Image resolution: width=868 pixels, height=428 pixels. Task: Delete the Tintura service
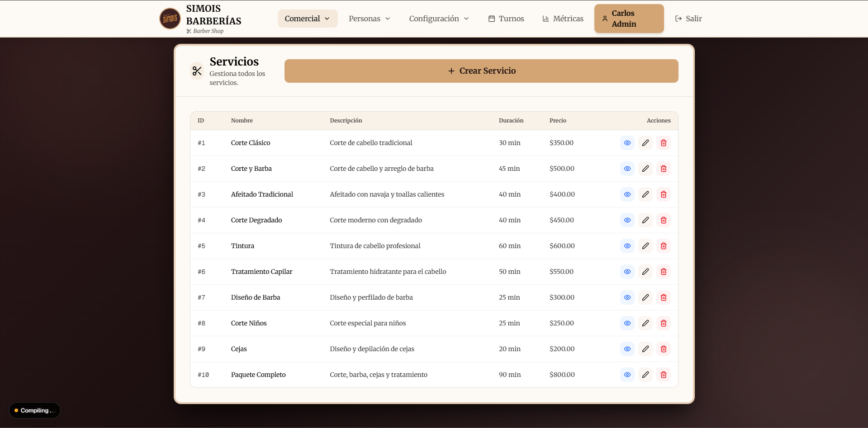(664, 246)
